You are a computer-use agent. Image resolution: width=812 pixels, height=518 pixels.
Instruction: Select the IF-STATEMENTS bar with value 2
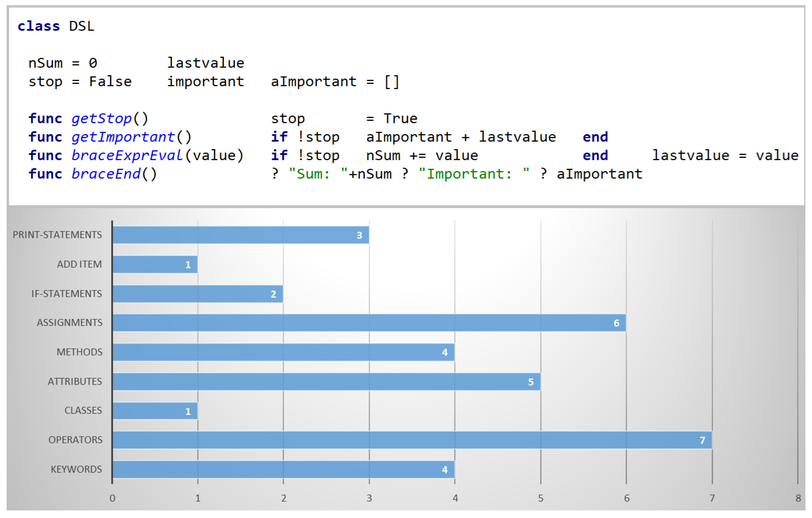pyautogui.click(x=198, y=294)
